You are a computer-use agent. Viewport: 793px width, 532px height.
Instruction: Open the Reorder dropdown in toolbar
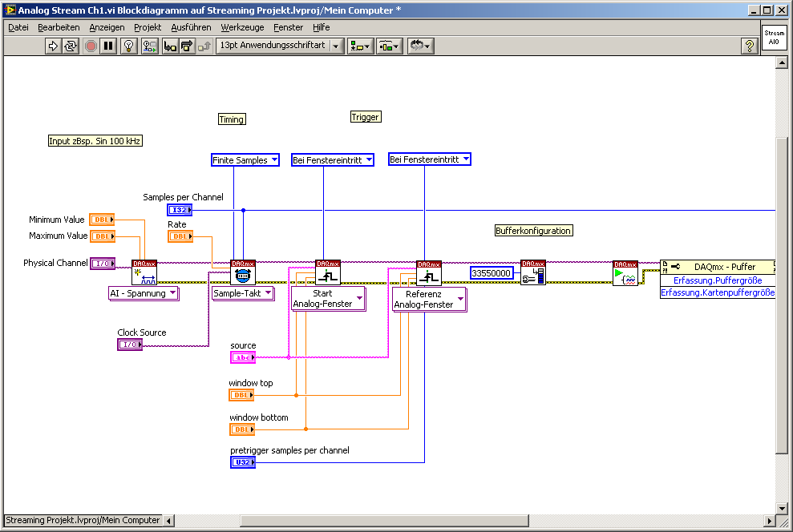coord(420,46)
